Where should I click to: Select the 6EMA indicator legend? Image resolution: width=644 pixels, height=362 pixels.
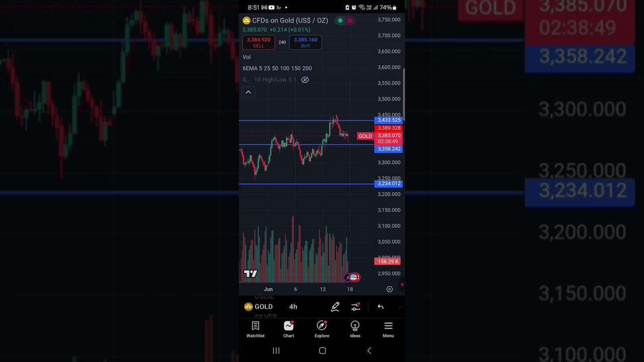tap(277, 68)
